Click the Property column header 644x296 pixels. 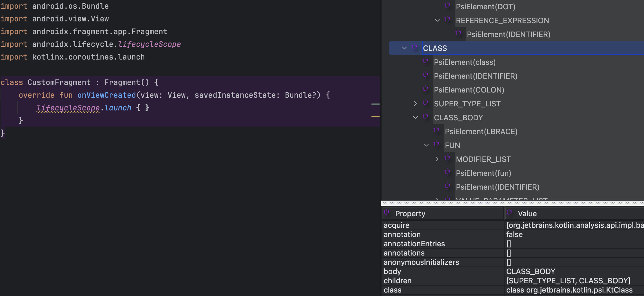[x=443, y=213]
